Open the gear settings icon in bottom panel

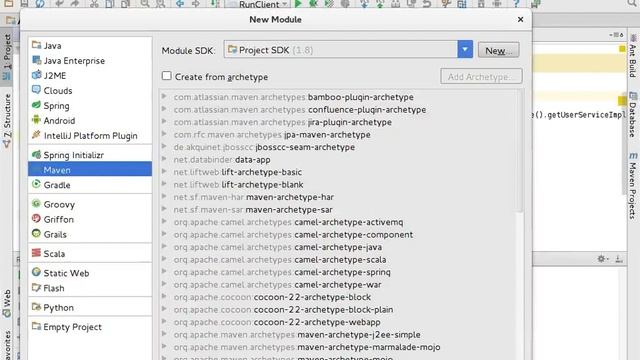click(x=602, y=258)
